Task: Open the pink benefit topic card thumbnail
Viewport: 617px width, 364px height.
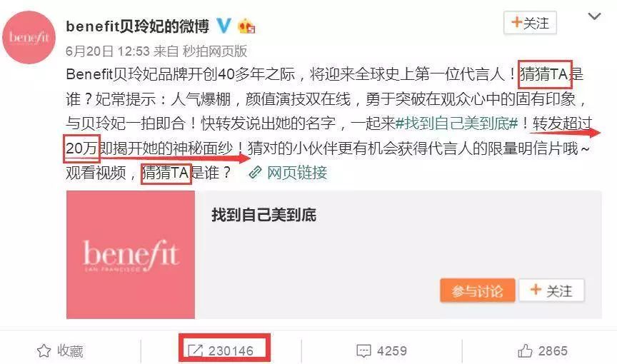Action: click(x=130, y=255)
